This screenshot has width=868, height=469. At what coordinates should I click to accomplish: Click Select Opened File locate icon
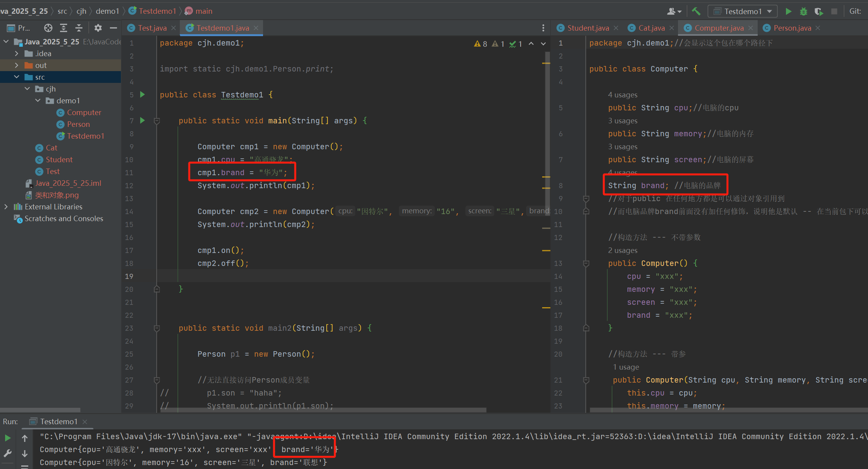click(48, 28)
